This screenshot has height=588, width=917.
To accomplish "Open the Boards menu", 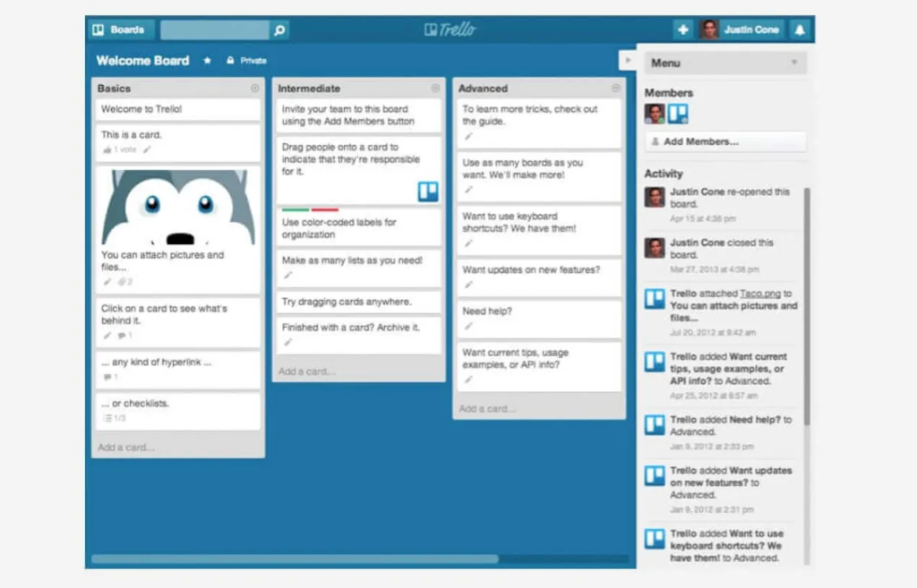I will pyautogui.click(x=119, y=30).
